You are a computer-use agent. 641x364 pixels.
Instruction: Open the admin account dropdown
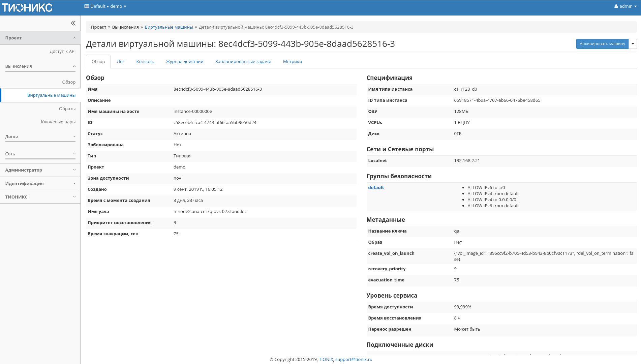coord(625,6)
